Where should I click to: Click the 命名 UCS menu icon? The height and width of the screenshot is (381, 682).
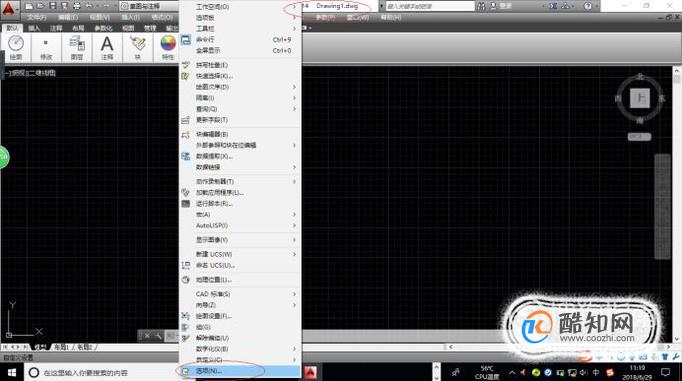(186, 265)
